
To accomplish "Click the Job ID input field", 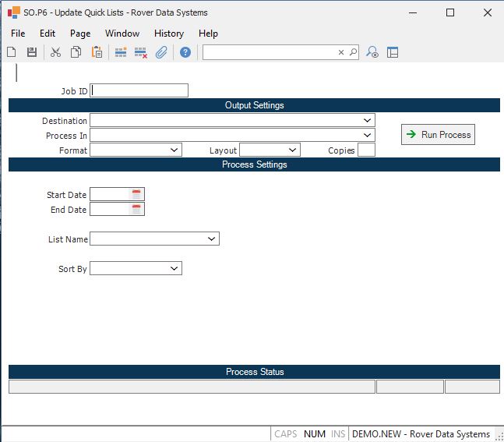I will 139,90.
